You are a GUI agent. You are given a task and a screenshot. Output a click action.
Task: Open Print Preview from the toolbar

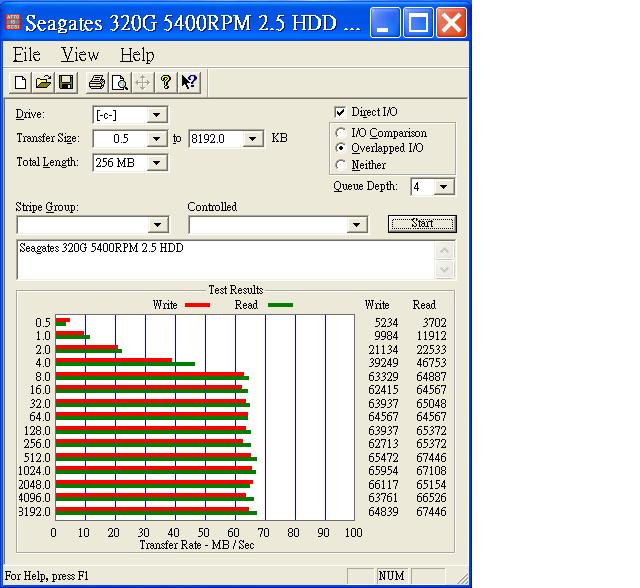click(120, 82)
